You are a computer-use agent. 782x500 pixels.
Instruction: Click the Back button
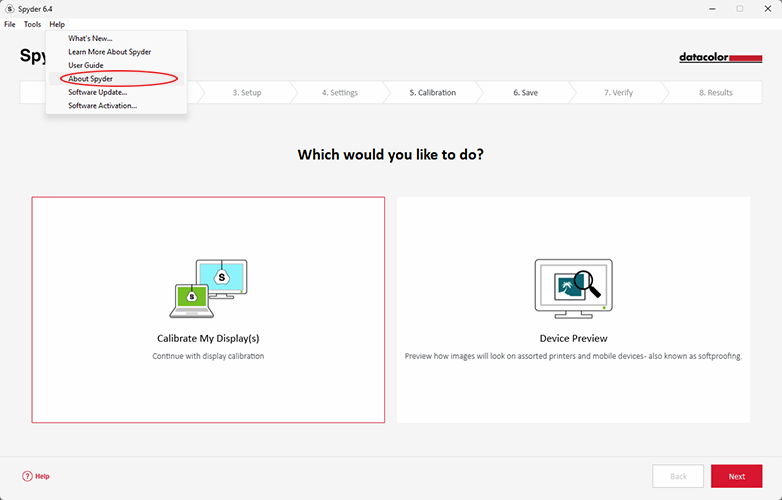(x=677, y=476)
